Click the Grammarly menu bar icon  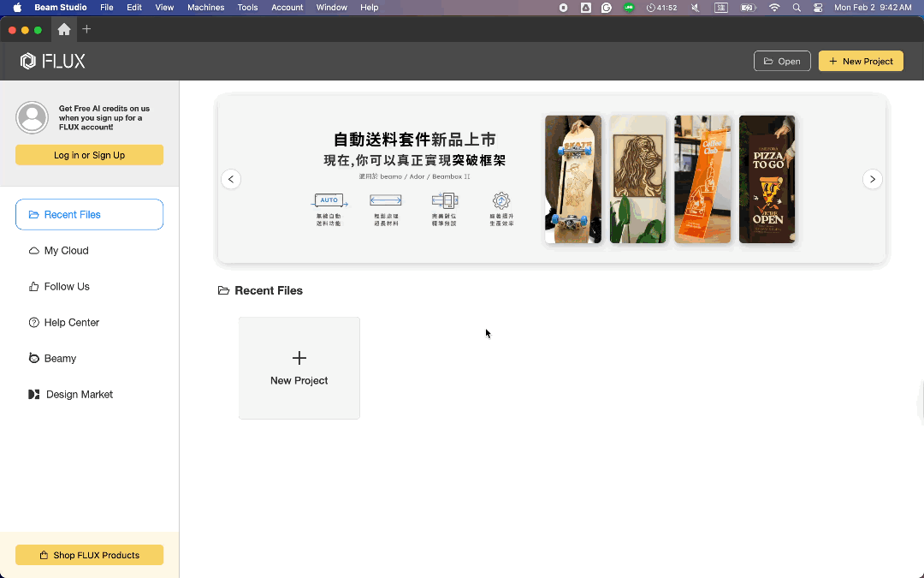(607, 8)
